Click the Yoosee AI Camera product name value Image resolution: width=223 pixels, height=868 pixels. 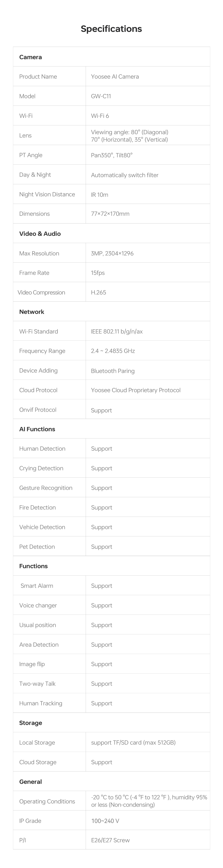[x=115, y=76]
